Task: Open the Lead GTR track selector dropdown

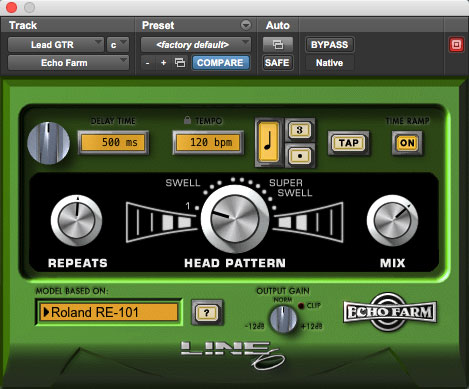Action: coord(56,45)
